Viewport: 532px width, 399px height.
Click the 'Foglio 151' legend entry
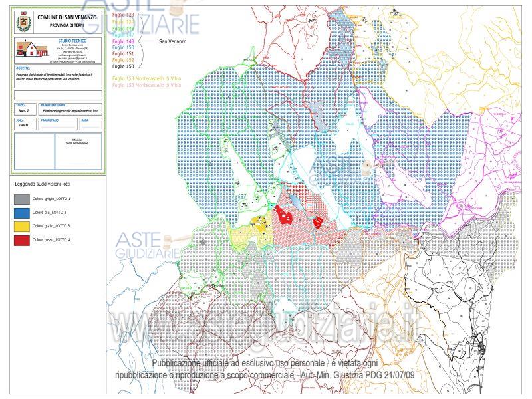[x=123, y=54]
